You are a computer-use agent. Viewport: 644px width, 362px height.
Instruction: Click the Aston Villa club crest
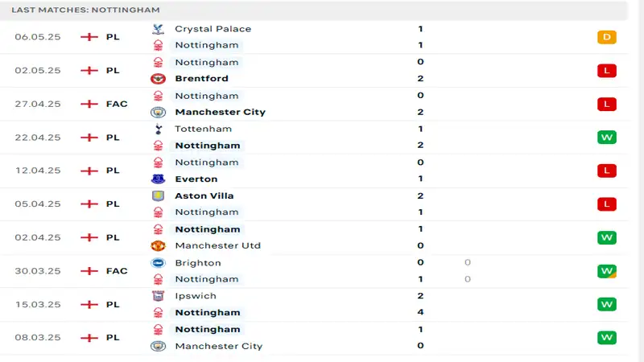158,195
